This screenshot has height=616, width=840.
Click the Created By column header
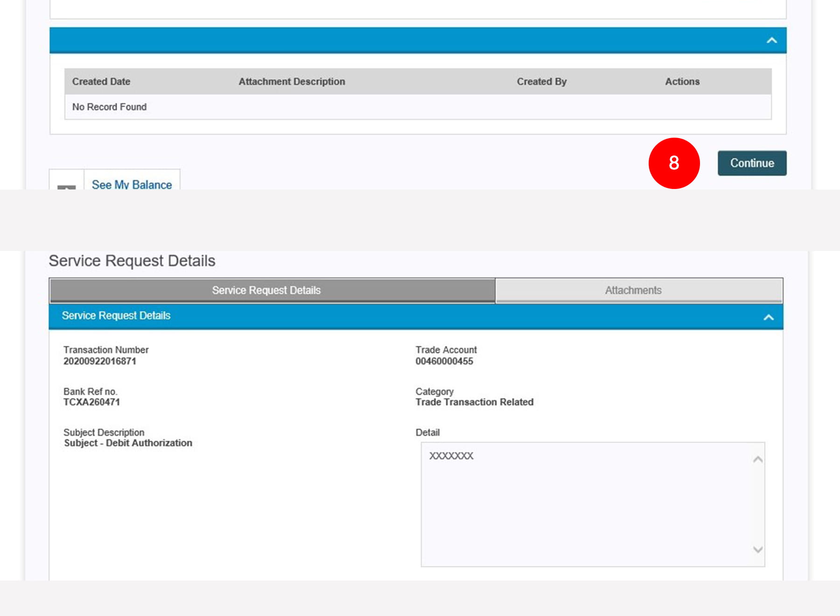[x=541, y=82]
